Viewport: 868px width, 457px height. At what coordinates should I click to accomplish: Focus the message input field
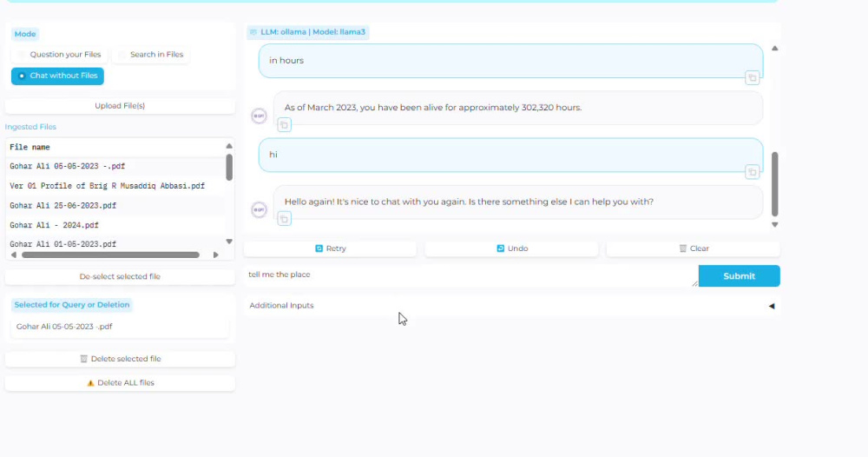coord(471,276)
